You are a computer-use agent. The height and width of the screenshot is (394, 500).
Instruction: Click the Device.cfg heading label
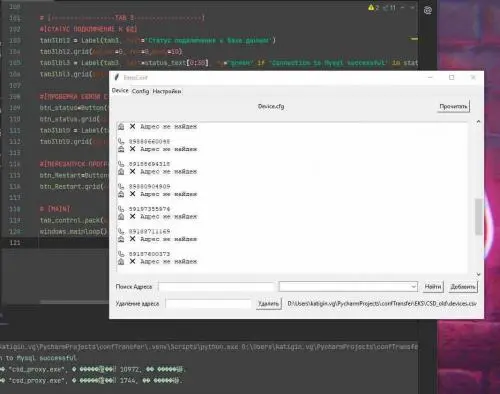271,106
